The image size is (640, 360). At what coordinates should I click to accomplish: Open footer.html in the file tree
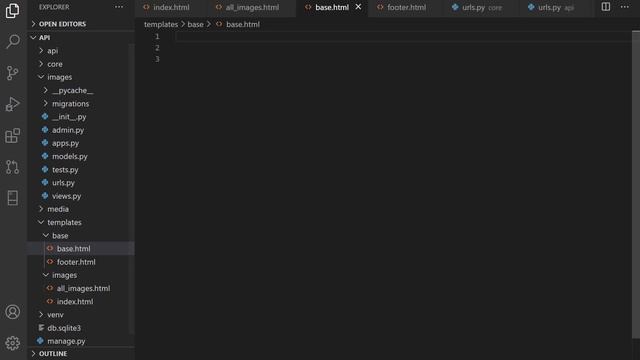point(81,262)
